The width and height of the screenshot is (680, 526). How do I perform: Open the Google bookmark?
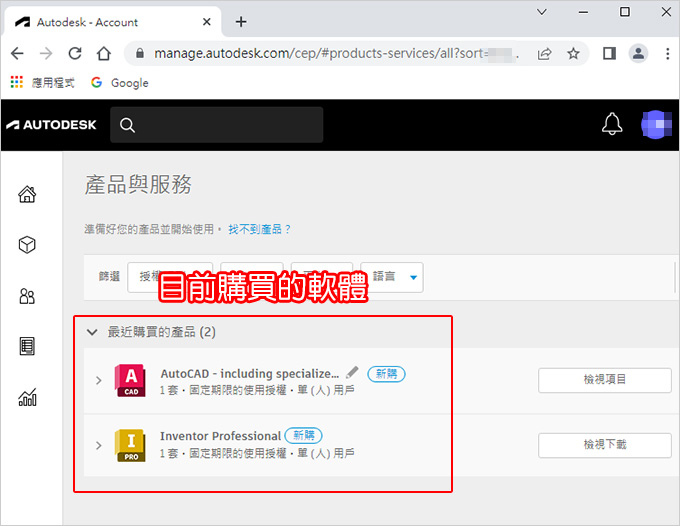[120, 82]
